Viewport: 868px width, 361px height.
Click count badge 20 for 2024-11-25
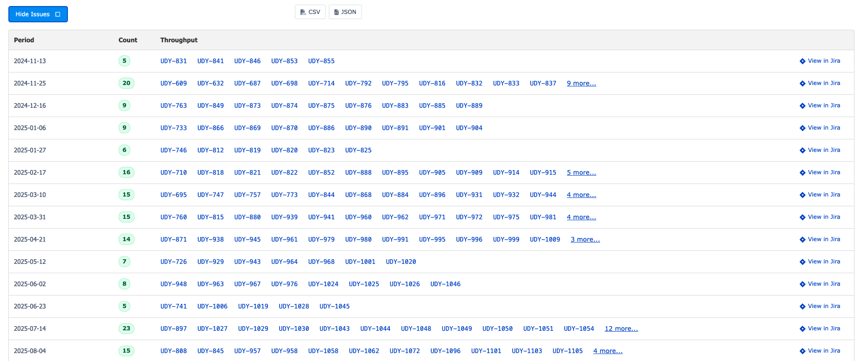126,83
